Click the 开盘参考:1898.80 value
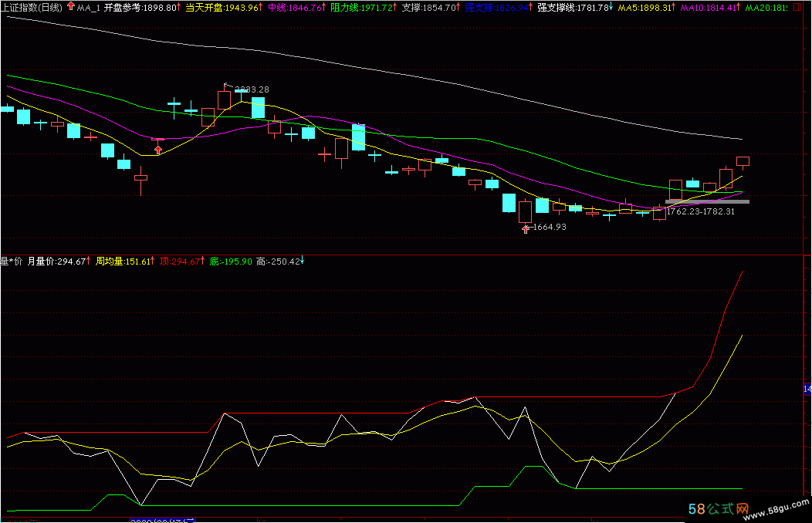Viewport: 812px width, 523px height. pos(140,8)
